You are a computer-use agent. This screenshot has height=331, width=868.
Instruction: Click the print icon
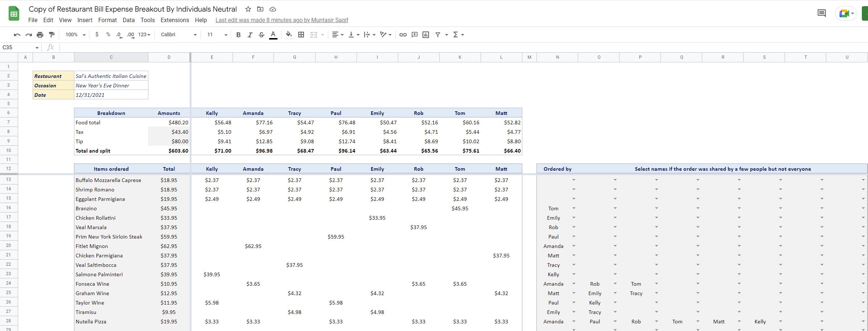tap(40, 34)
